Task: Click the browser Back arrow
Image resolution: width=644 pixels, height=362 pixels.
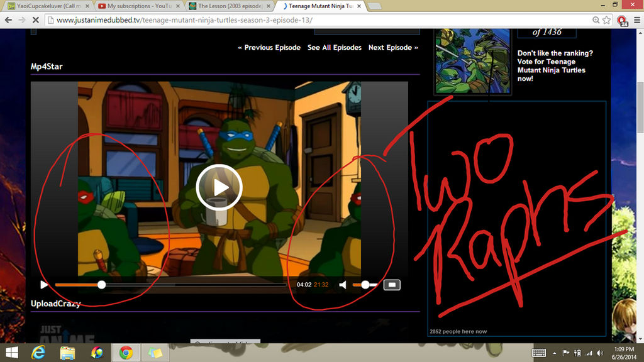Action: [x=9, y=20]
